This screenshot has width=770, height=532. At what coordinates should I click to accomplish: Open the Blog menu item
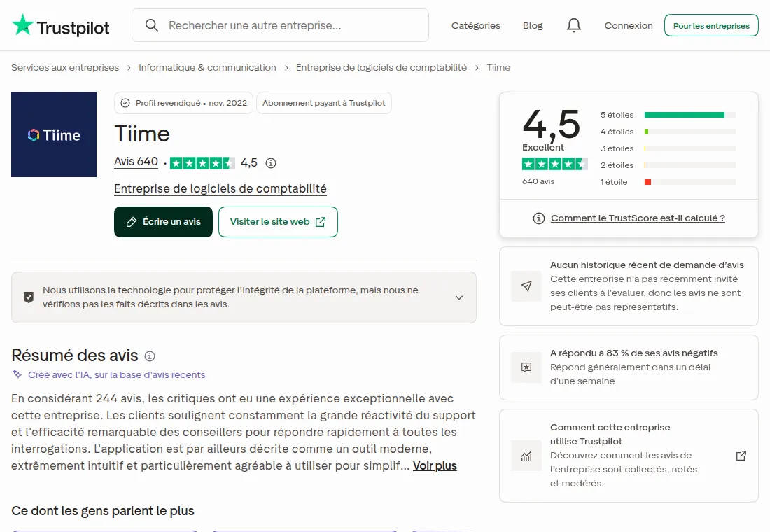[533, 25]
